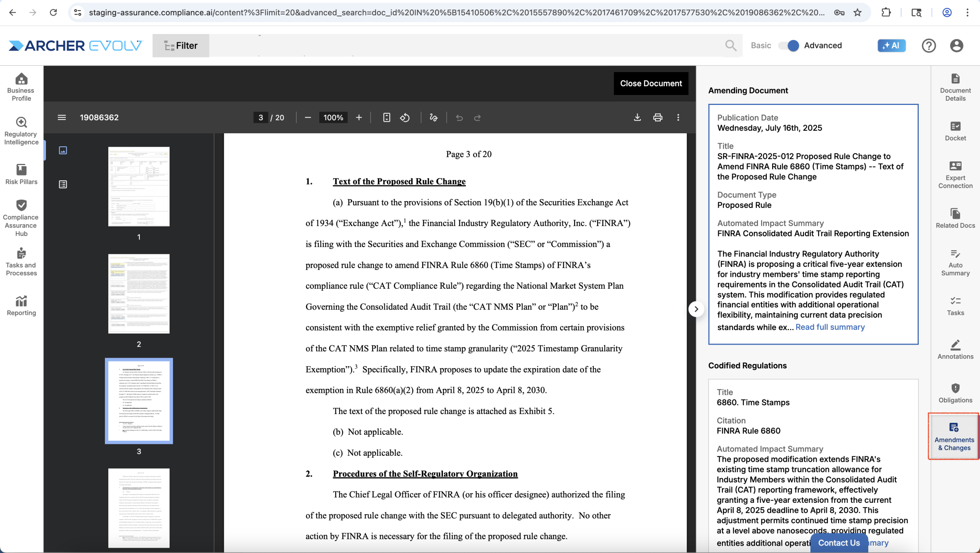Viewport: 980px width, 553px height.
Task: Open Tasks and Processes section
Action: coord(21,262)
